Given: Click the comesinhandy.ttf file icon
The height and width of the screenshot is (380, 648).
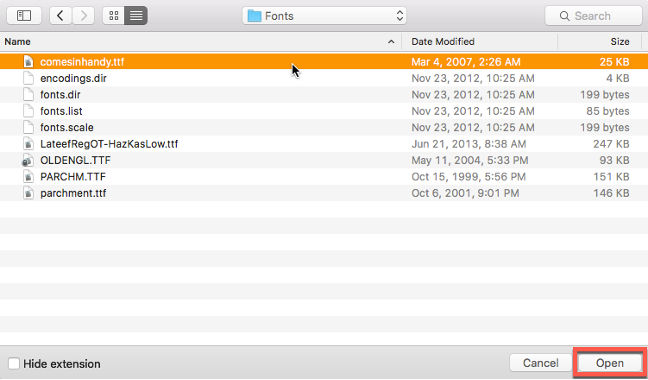Looking at the screenshot, I should click(x=28, y=62).
